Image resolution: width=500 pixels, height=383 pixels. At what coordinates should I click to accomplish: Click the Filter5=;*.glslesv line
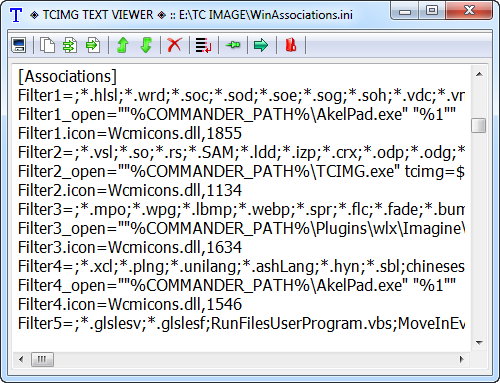pos(241,324)
